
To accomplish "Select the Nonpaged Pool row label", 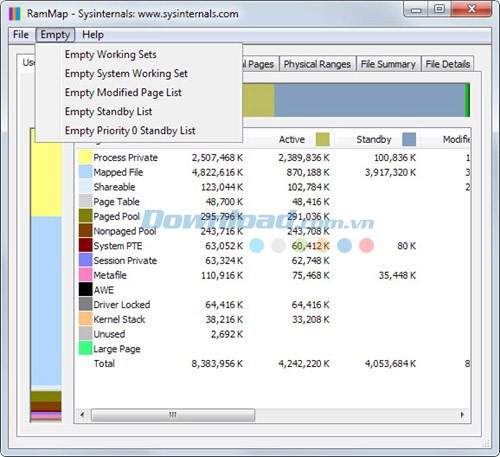I will [125, 231].
